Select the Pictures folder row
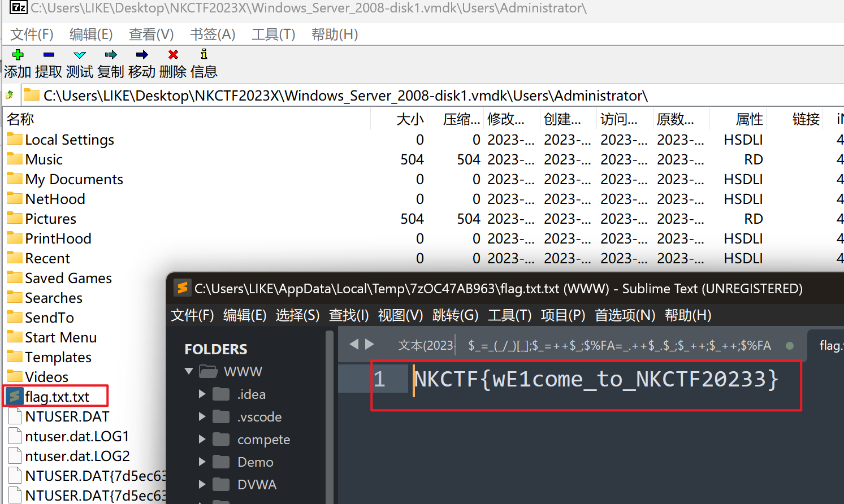Image resolution: width=844 pixels, height=504 pixels. (x=51, y=219)
